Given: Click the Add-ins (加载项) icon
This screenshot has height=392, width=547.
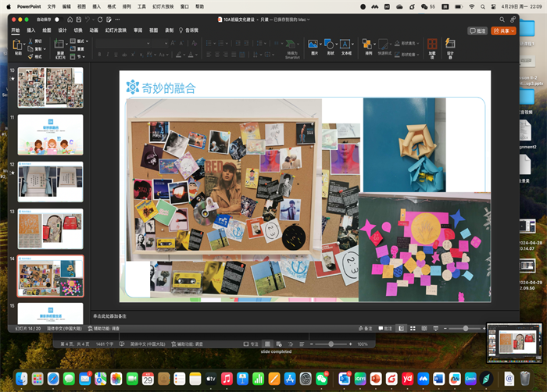Looking at the screenshot, I should click(432, 44).
